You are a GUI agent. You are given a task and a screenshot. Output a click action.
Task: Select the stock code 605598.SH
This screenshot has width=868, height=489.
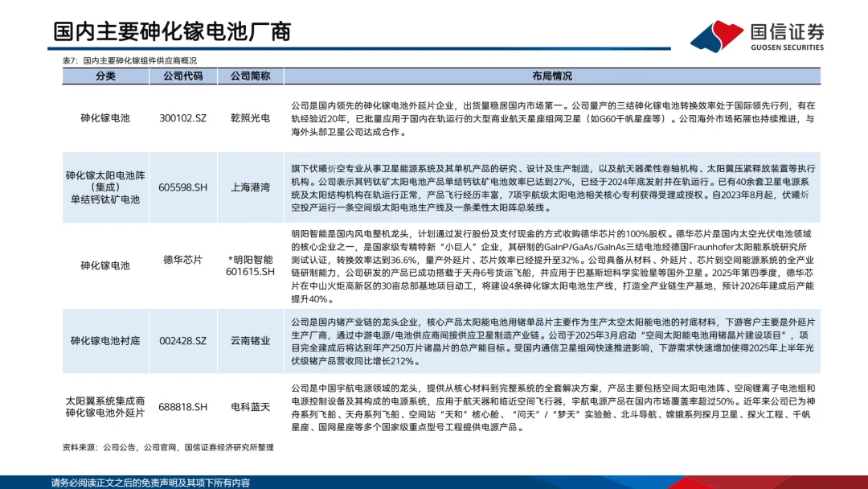pos(182,187)
